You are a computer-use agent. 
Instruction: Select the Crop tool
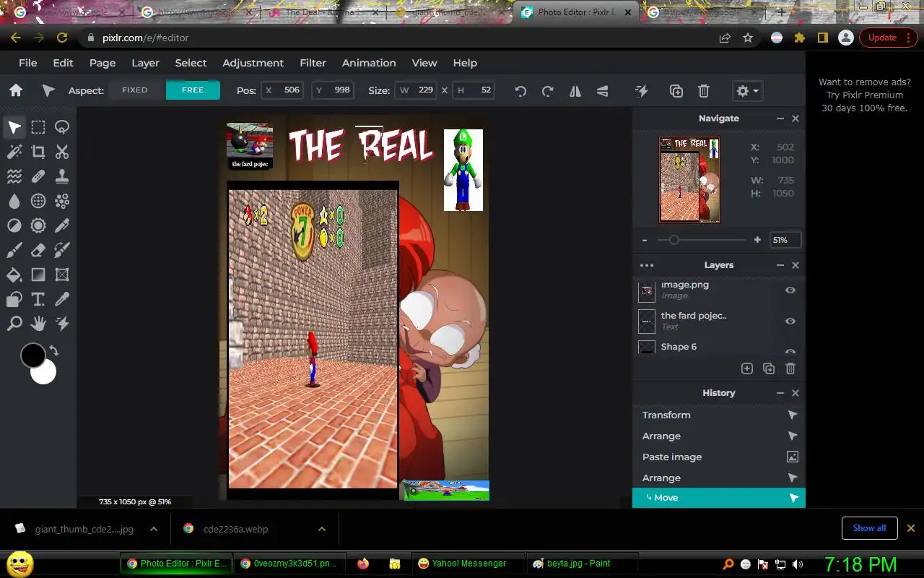click(38, 152)
